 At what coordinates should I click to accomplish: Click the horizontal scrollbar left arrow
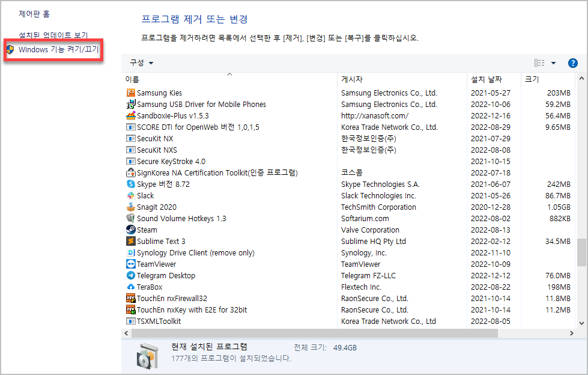tap(126, 333)
